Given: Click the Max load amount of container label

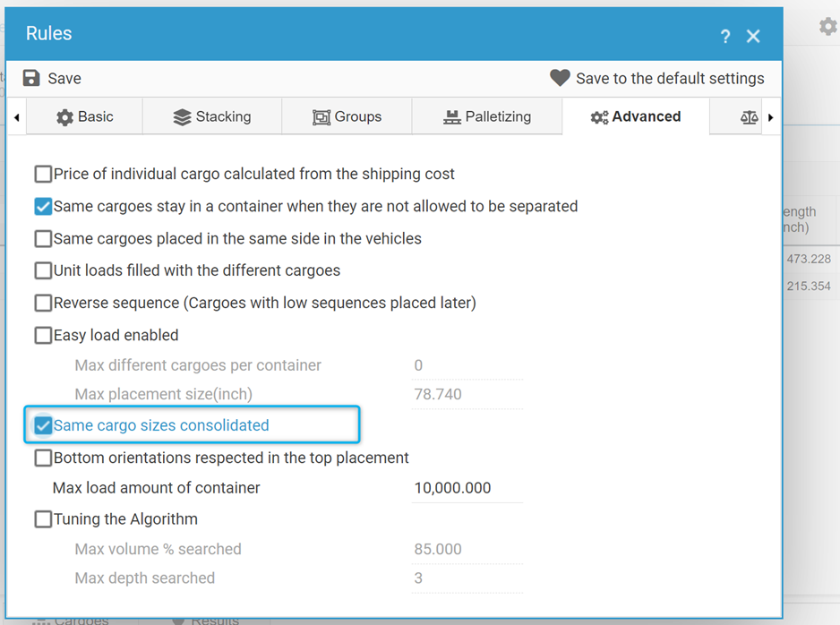Looking at the screenshot, I should (156, 488).
